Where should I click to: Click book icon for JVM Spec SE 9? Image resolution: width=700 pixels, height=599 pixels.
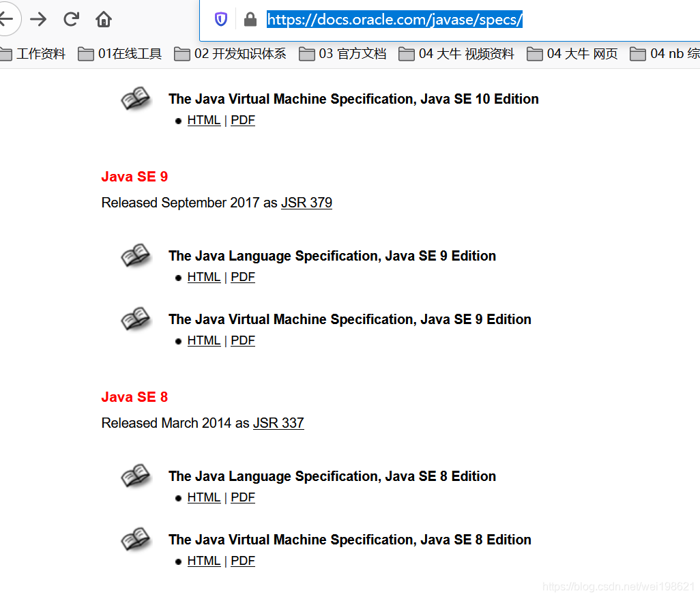point(136,319)
